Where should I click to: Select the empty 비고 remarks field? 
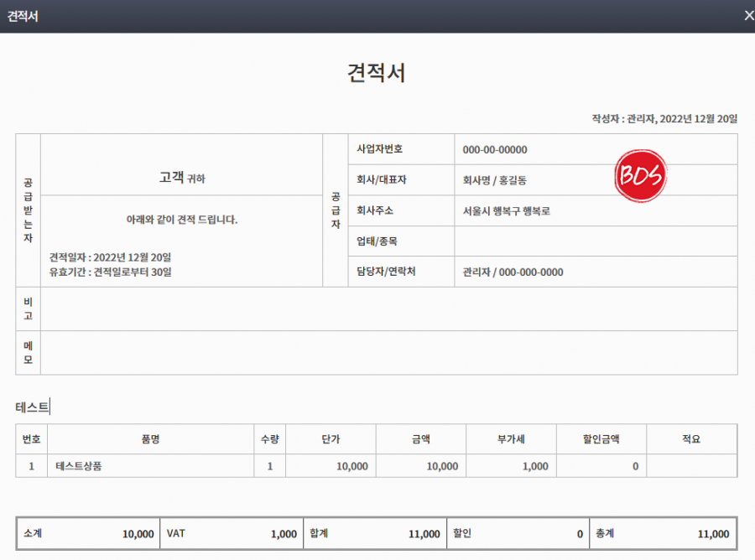tap(388, 309)
